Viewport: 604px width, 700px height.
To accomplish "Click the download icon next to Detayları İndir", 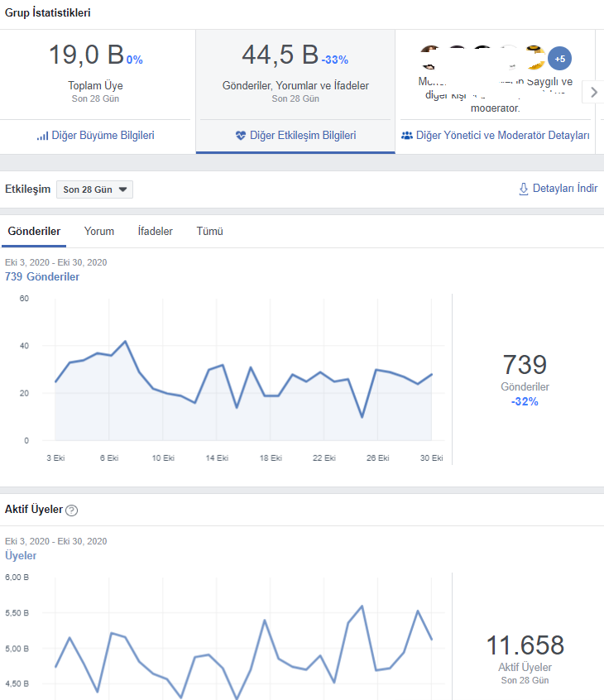I will (523, 189).
